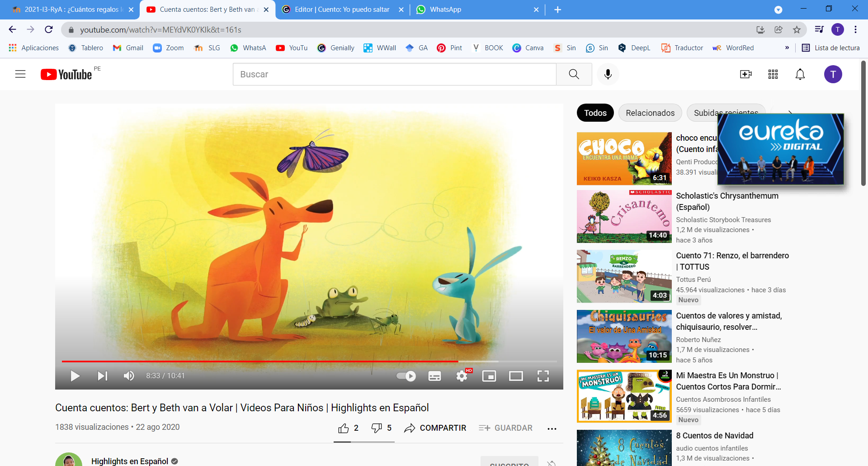Open the hamburger navigation menu
Viewport: 868px width, 466px height.
(20, 74)
